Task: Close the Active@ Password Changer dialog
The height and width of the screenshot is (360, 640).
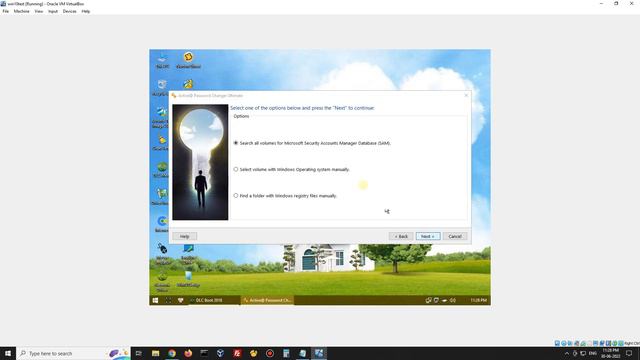Action: click(x=466, y=95)
